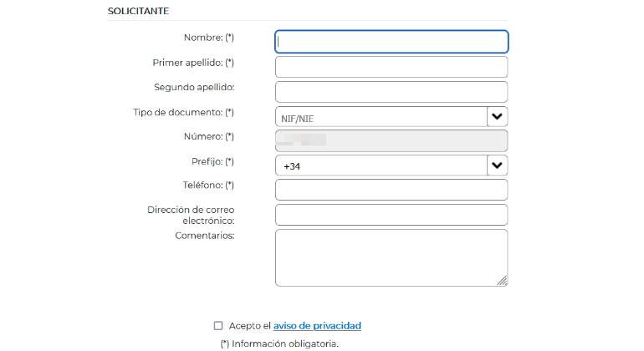The image size is (644, 351).
Task: Select the Segundo apellido field
Action: (391, 92)
